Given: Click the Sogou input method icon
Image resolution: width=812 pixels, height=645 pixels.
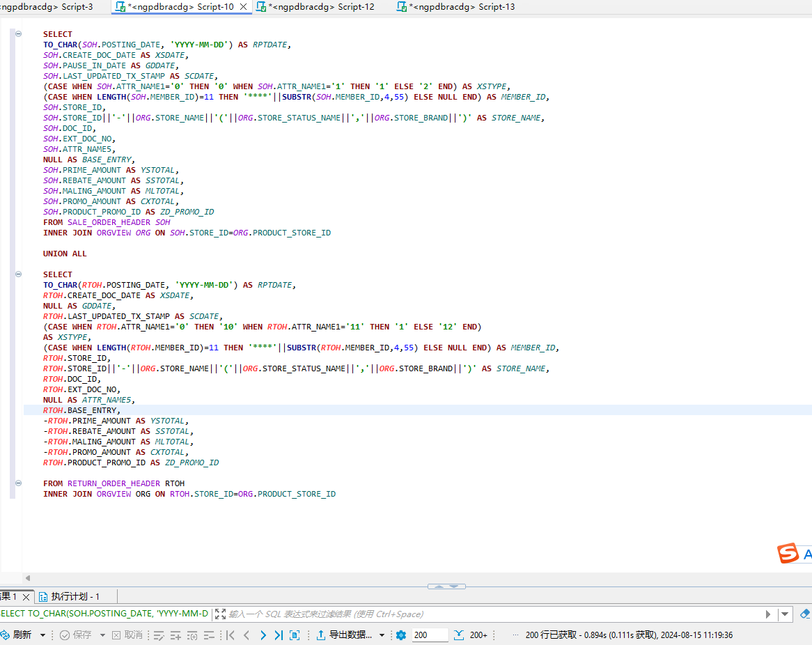Looking at the screenshot, I should (788, 553).
